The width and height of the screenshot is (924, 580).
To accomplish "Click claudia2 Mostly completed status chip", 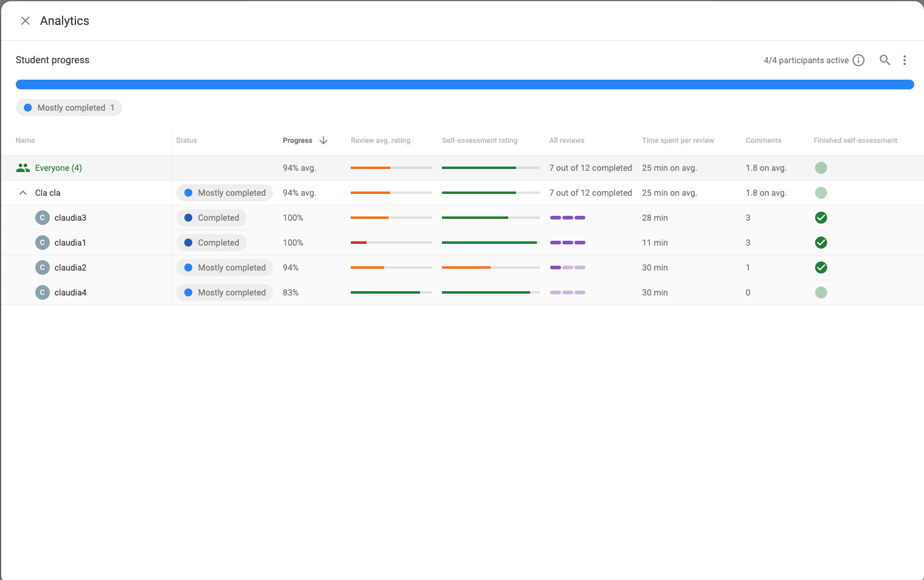I will coord(224,268).
